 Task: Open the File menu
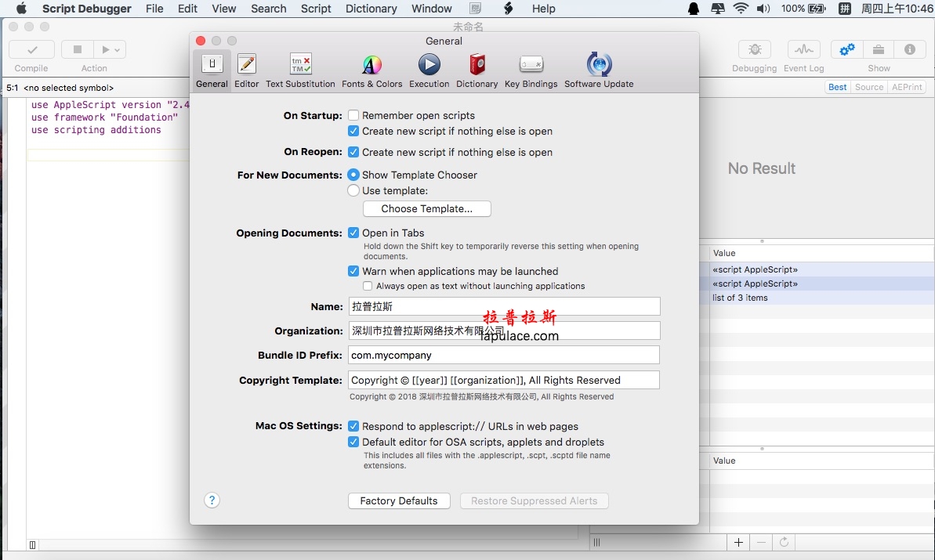[x=154, y=9]
